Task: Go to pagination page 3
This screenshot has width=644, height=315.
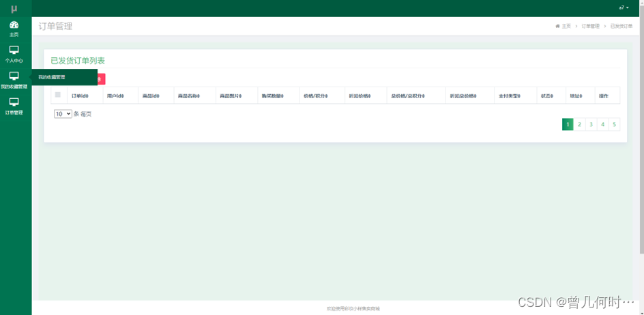Action: pos(591,125)
